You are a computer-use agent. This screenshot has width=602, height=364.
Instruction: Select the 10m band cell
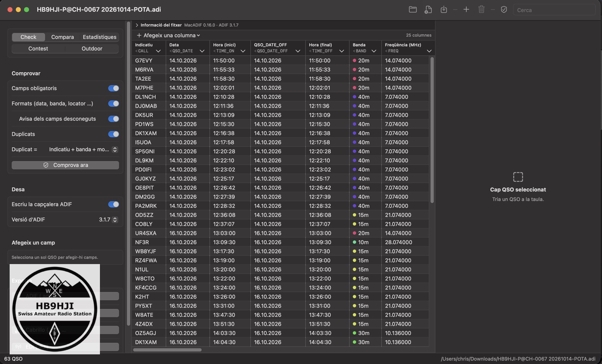point(361,242)
